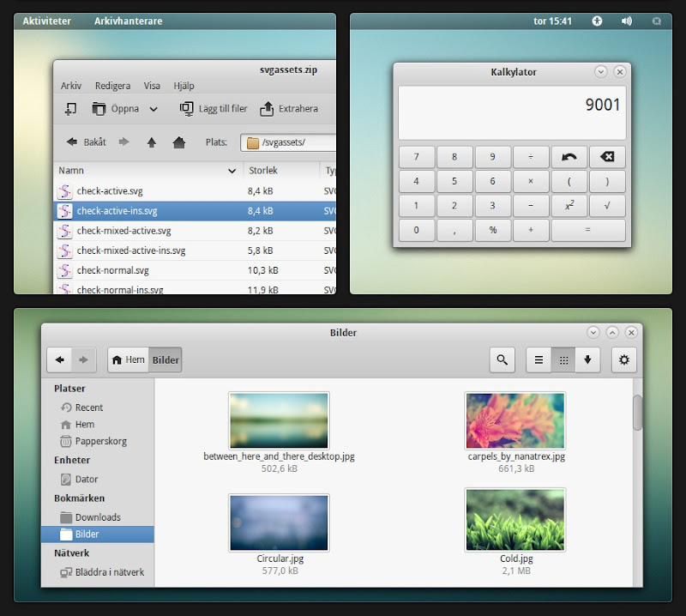The height and width of the screenshot is (616, 686).
Task: Go forward in Bilder file manager
Action: coord(83,359)
